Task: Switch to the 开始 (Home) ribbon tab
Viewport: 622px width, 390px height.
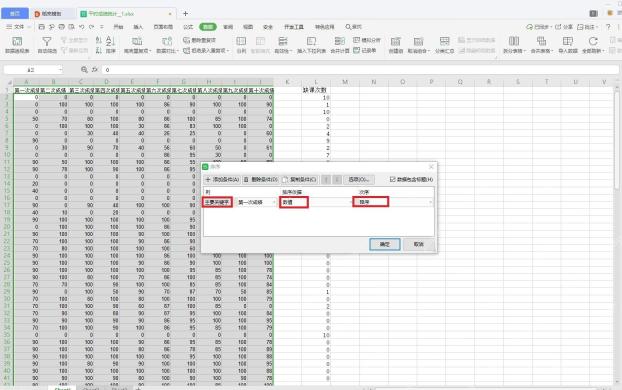Action: click(x=118, y=27)
